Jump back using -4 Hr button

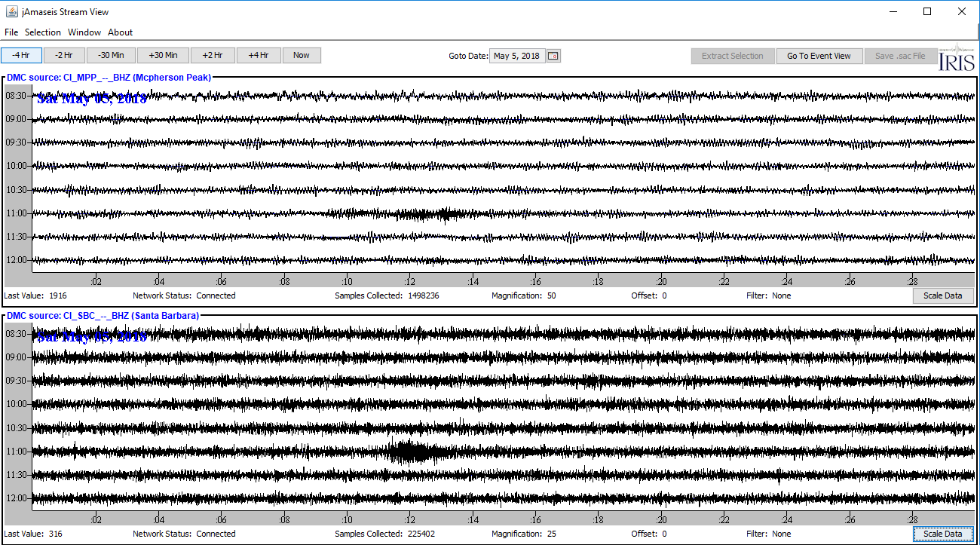tap(20, 55)
